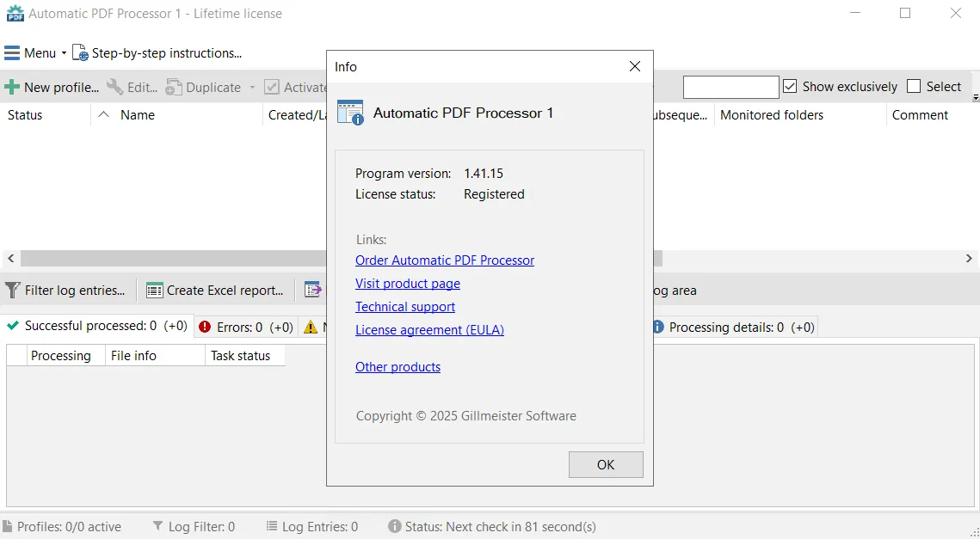Uncheck the Show exclusively checkbox
Viewport: 980px width, 539px height.
coord(790,86)
